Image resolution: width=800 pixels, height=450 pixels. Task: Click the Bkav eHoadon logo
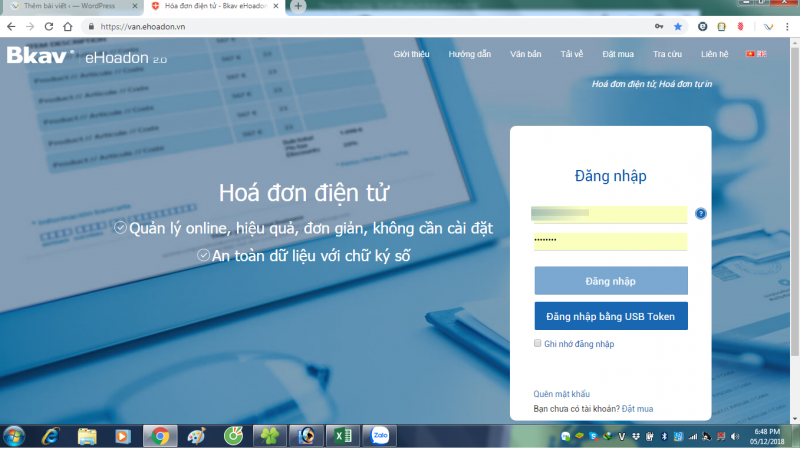click(86, 55)
